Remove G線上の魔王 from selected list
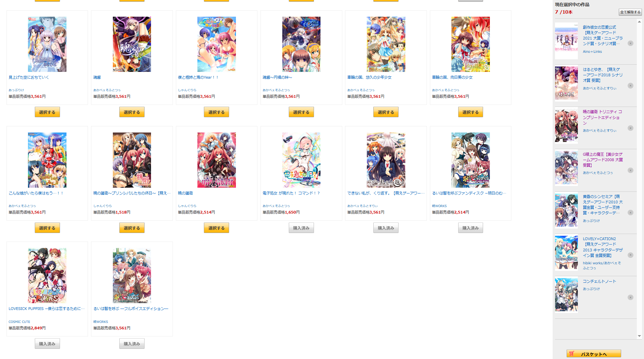The image size is (644, 359). 630,170
